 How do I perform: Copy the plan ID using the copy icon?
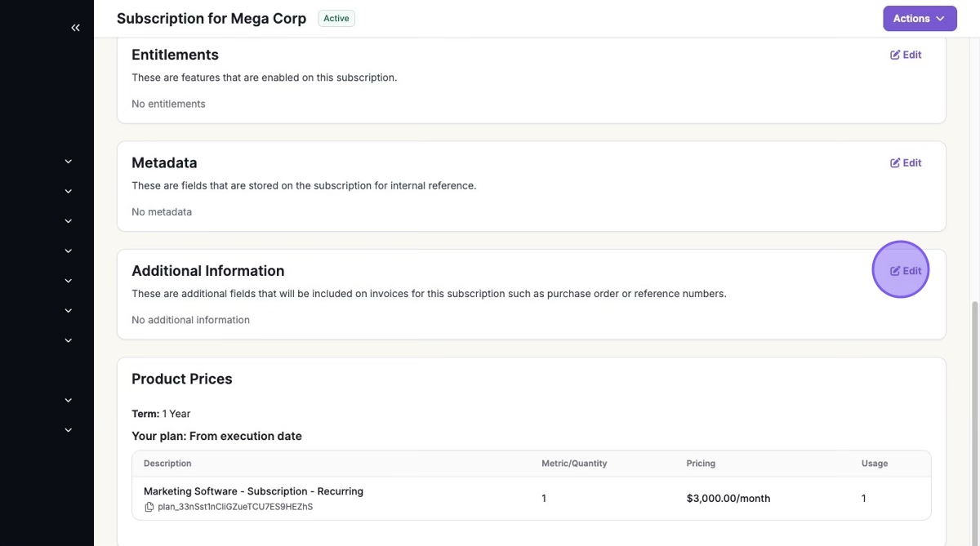click(149, 507)
